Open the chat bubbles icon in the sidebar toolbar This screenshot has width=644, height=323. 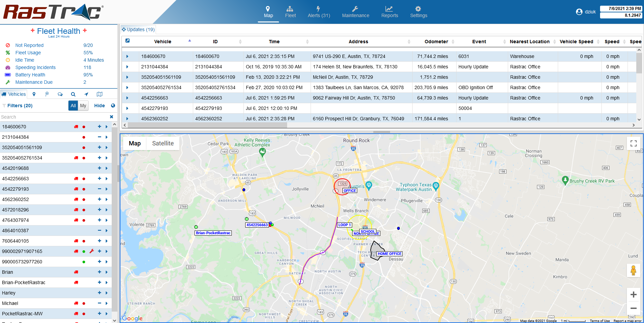[60, 94]
